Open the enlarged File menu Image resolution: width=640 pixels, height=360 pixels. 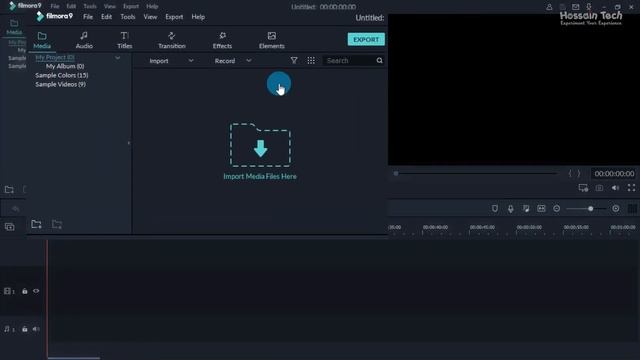click(88, 17)
